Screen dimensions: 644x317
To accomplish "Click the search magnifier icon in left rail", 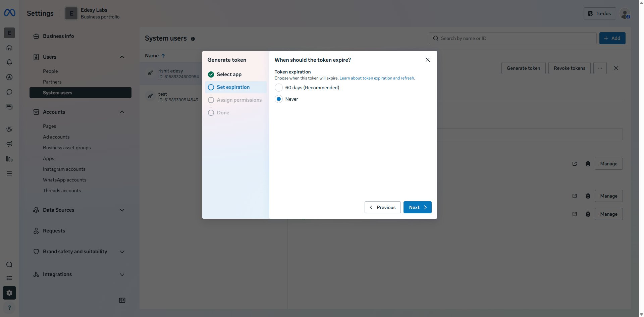I will tap(9, 265).
